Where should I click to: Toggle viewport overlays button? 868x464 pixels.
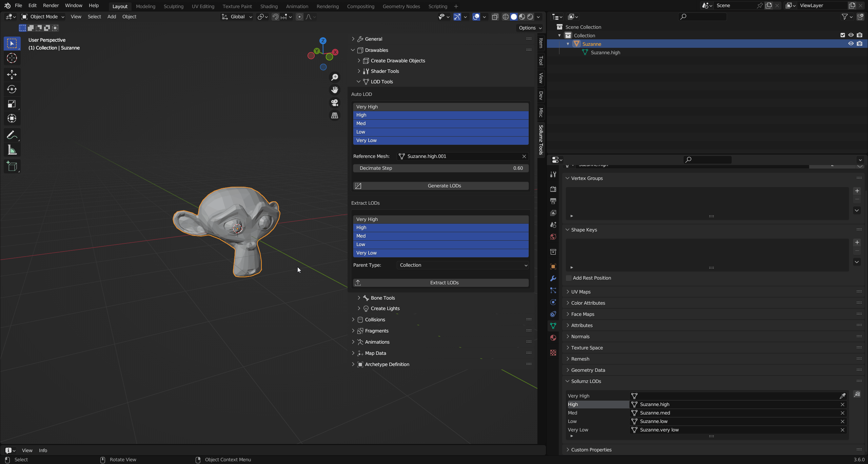[476, 17]
